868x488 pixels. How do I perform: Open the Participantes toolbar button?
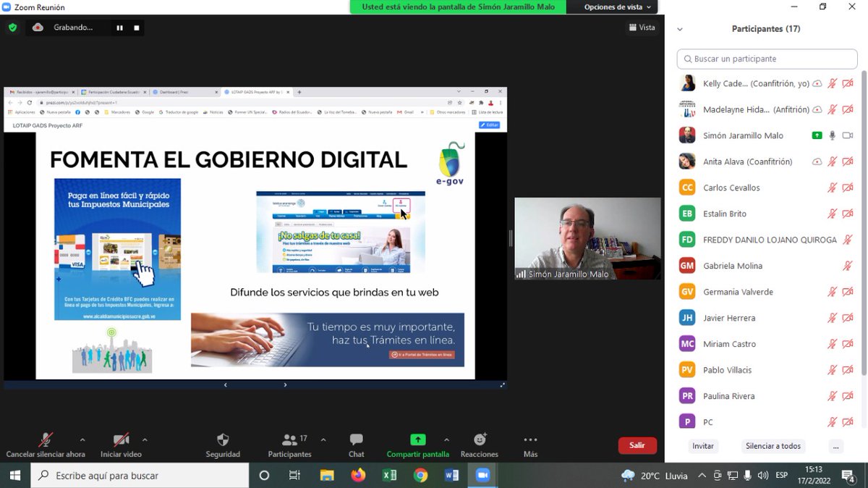point(289,445)
